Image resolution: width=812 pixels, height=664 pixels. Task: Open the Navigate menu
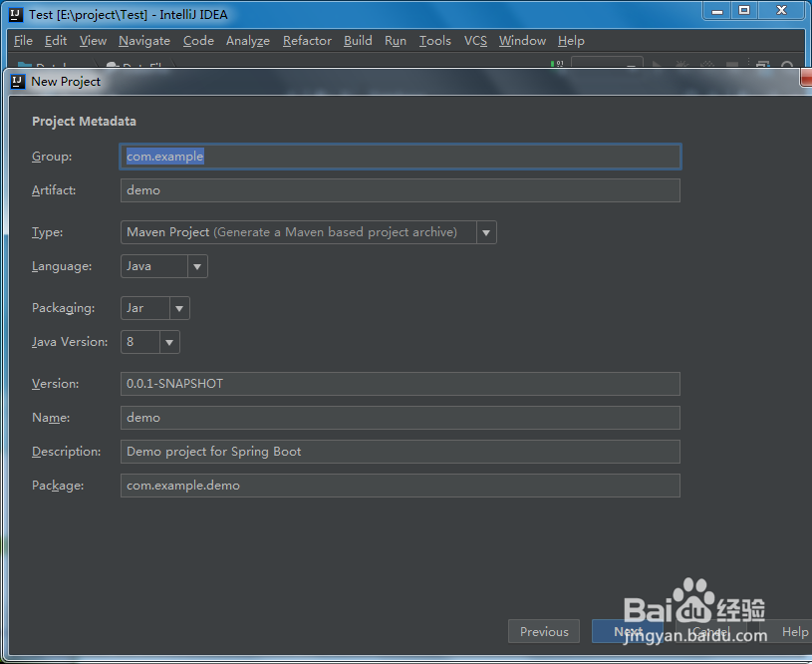143,41
